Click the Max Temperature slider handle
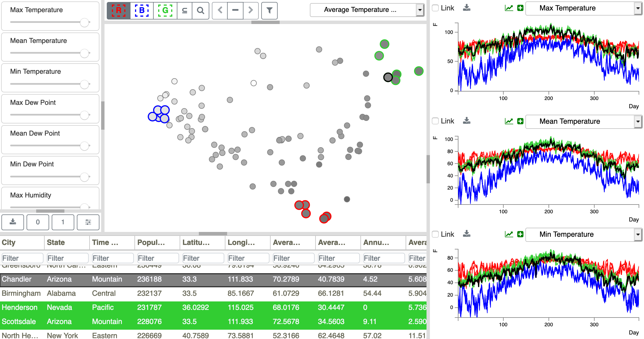This screenshot has width=644, height=339. (84, 22)
